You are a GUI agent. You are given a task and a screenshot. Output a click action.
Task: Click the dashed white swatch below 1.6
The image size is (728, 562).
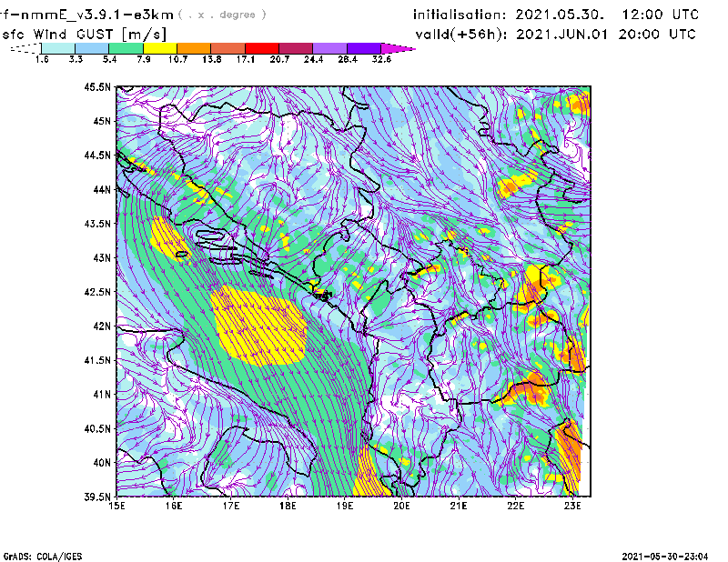25,48
